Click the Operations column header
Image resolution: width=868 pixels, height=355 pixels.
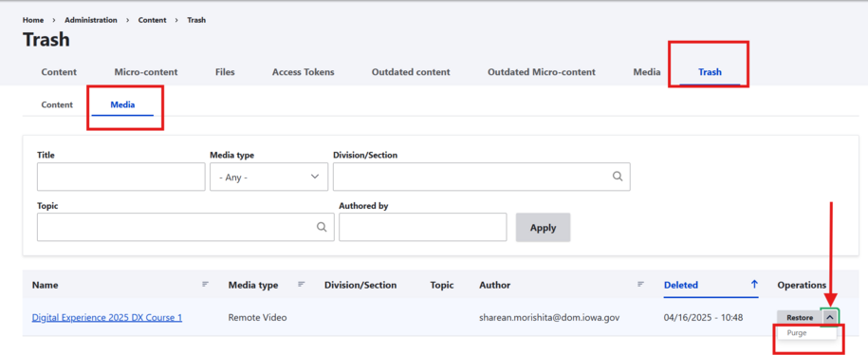click(802, 285)
